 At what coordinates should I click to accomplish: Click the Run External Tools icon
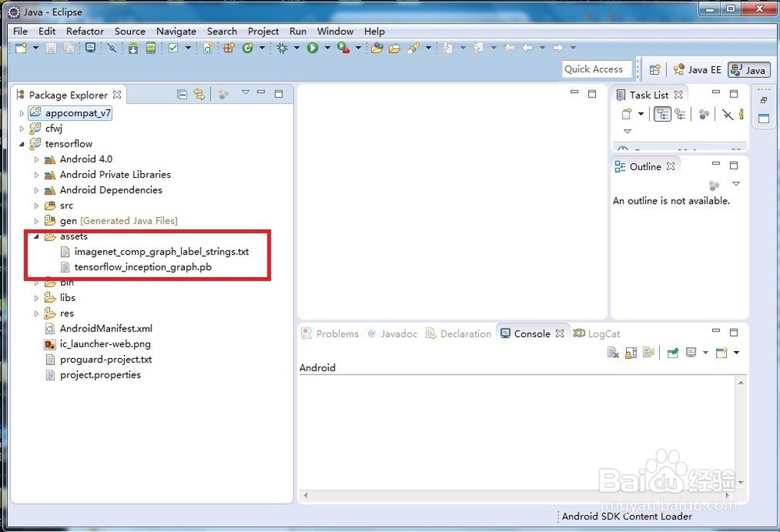[343, 48]
